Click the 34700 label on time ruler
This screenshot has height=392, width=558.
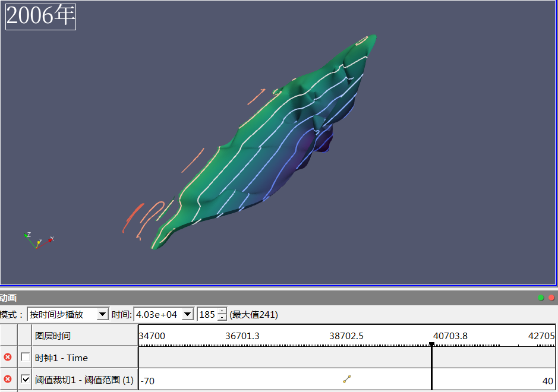(152, 336)
